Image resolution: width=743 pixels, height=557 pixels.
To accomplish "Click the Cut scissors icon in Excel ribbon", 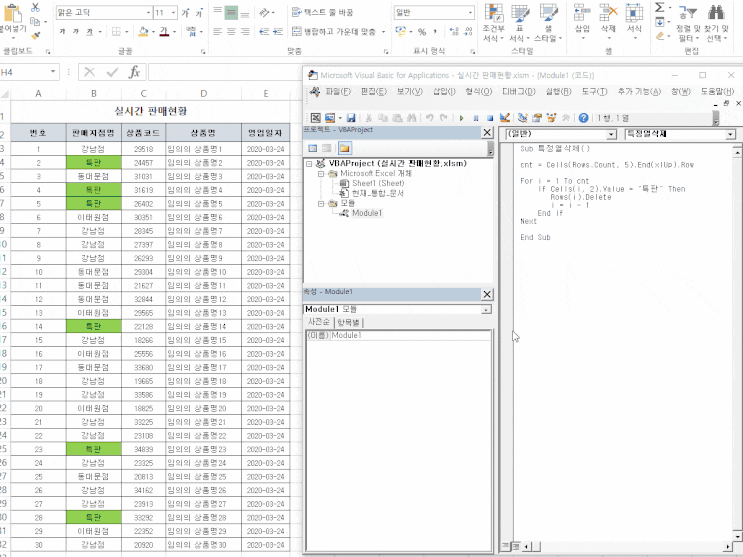I will [x=35, y=7].
